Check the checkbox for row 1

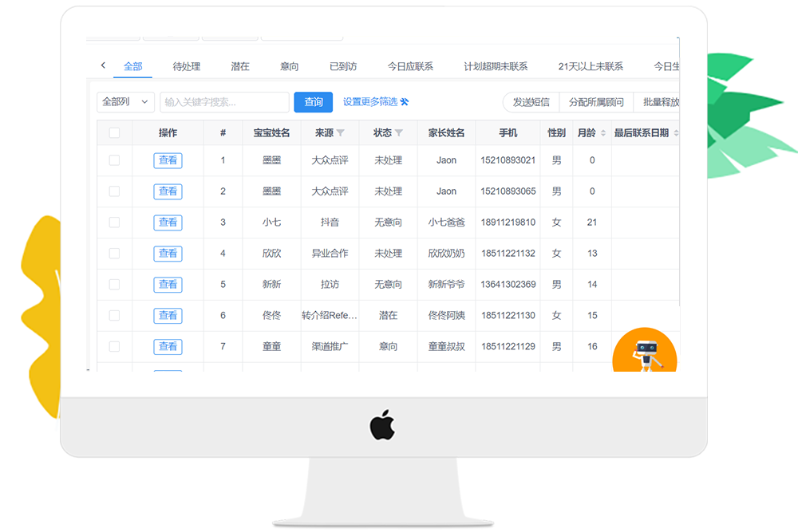click(x=114, y=160)
